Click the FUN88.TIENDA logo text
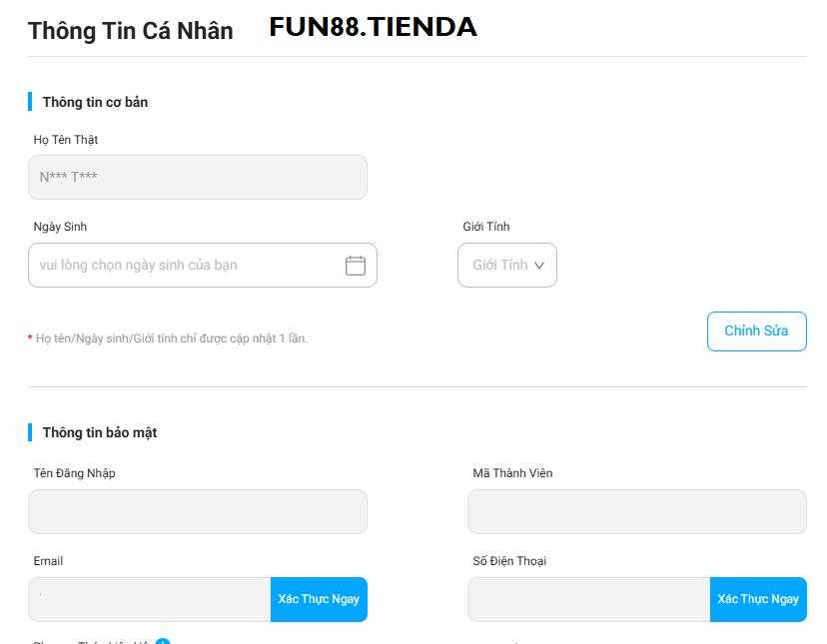This screenshot has width=827, height=644. click(x=373, y=27)
